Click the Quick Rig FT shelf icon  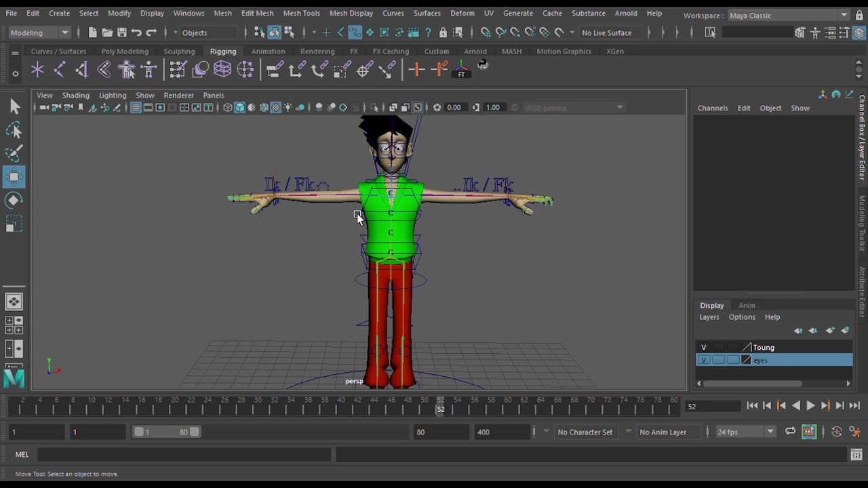tap(462, 69)
